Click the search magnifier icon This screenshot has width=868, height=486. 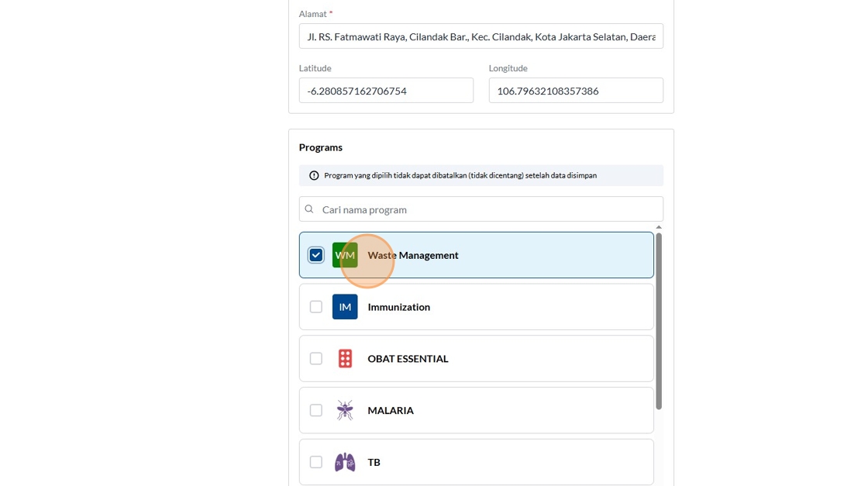click(309, 209)
